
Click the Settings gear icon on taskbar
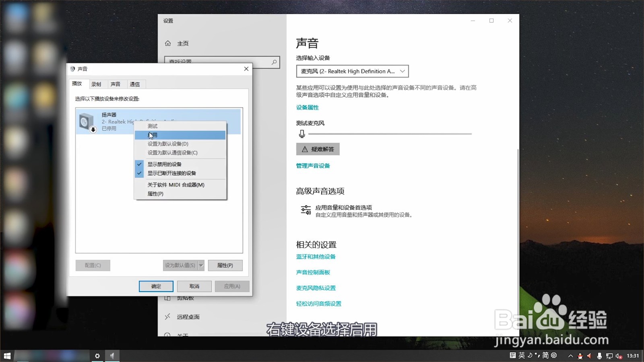point(97,356)
